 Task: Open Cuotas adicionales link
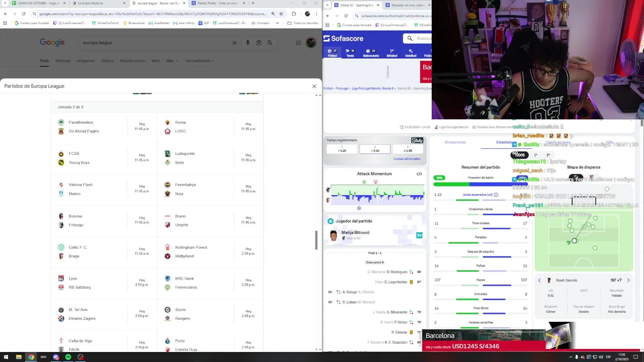[x=407, y=159]
